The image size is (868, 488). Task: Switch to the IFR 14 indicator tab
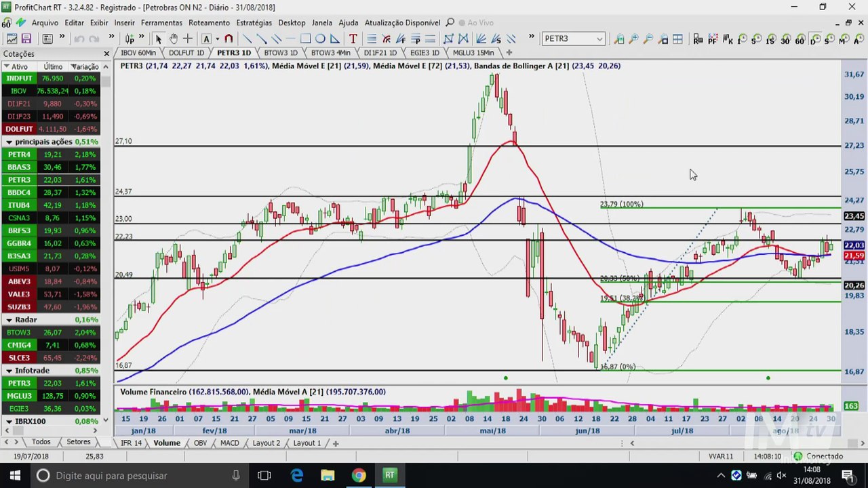(x=131, y=443)
